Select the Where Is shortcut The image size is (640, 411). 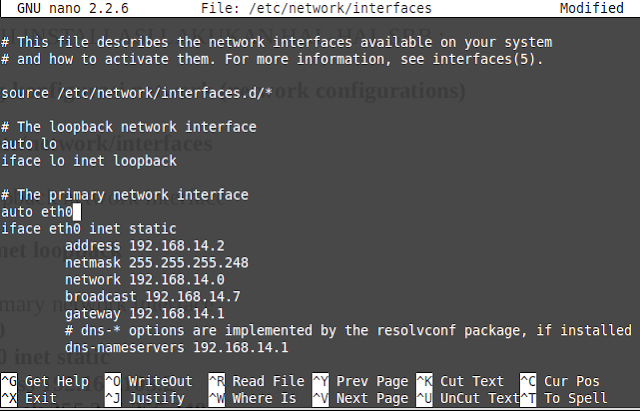(260, 397)
